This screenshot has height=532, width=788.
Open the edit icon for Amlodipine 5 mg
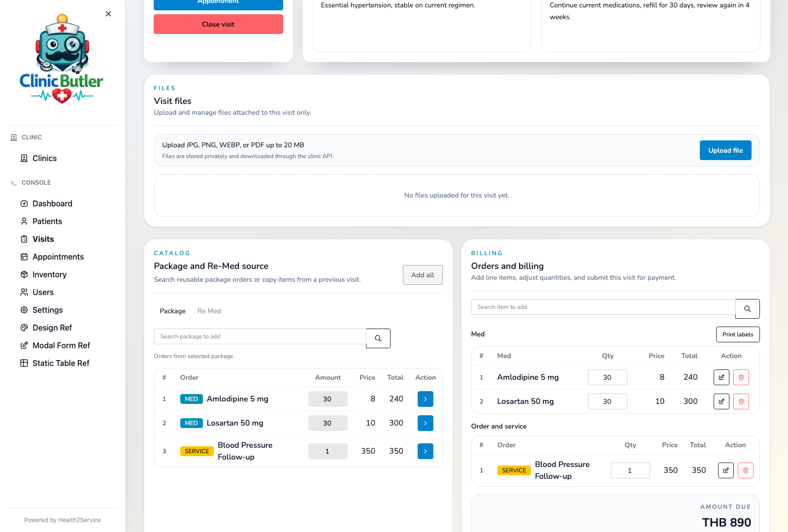tap(721, 377)
